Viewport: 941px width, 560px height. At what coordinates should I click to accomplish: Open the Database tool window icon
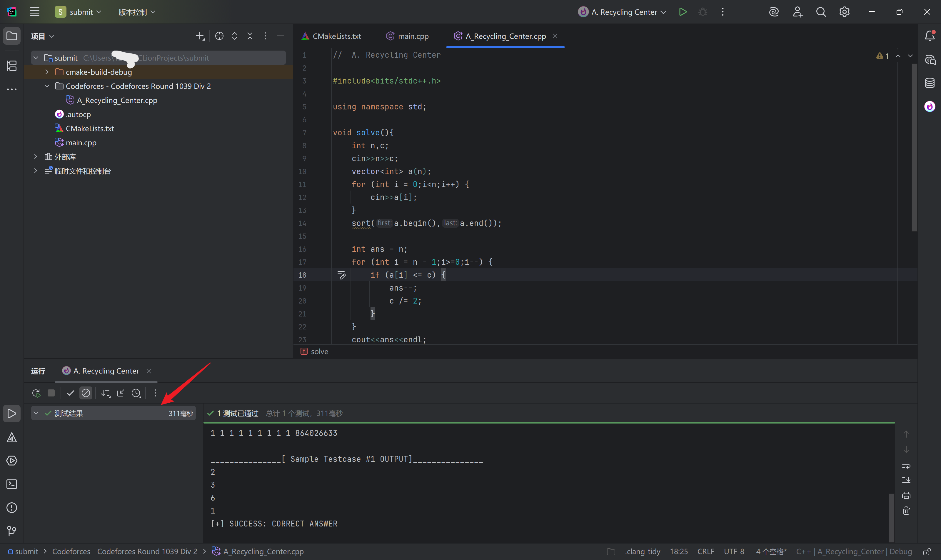930,83
